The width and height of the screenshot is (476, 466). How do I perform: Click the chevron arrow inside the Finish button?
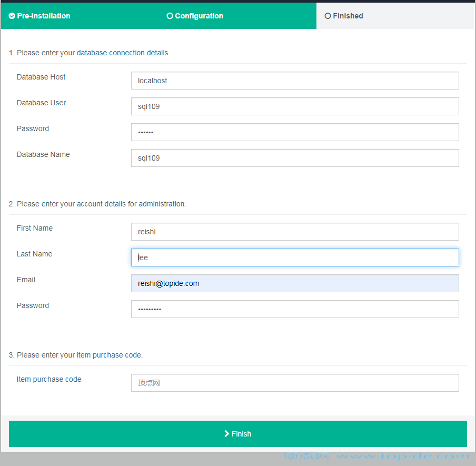(x=227, y=433)
